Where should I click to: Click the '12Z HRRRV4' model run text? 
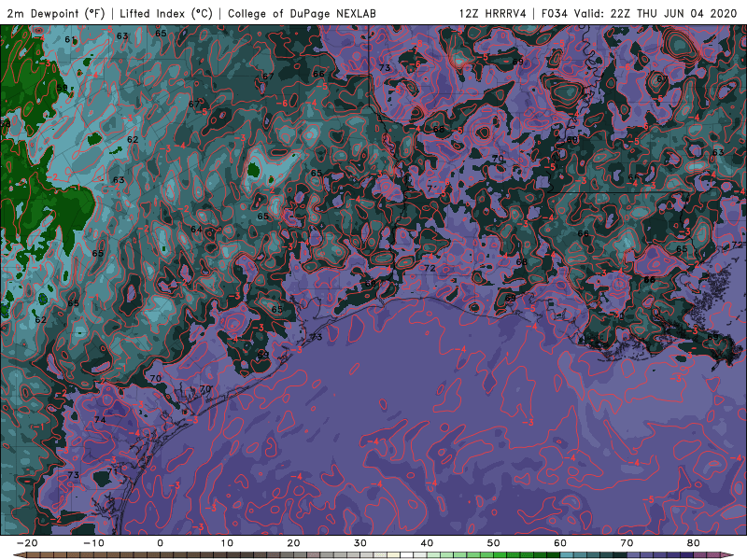(493, 13)
